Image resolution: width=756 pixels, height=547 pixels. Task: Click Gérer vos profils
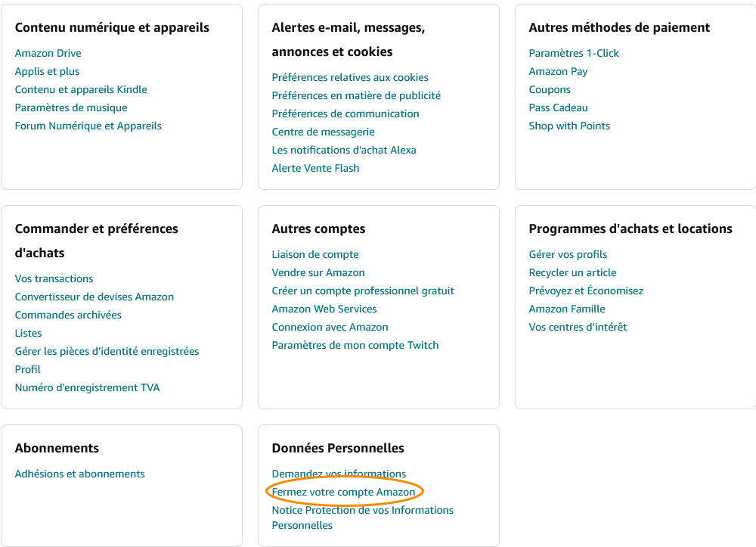[568, 254]
